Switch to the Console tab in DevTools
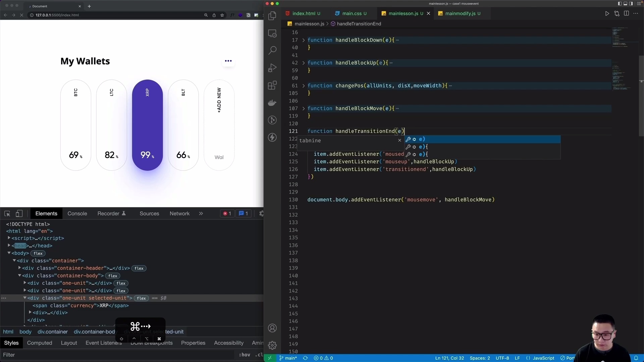644x362 pixels. pos(77,214)
